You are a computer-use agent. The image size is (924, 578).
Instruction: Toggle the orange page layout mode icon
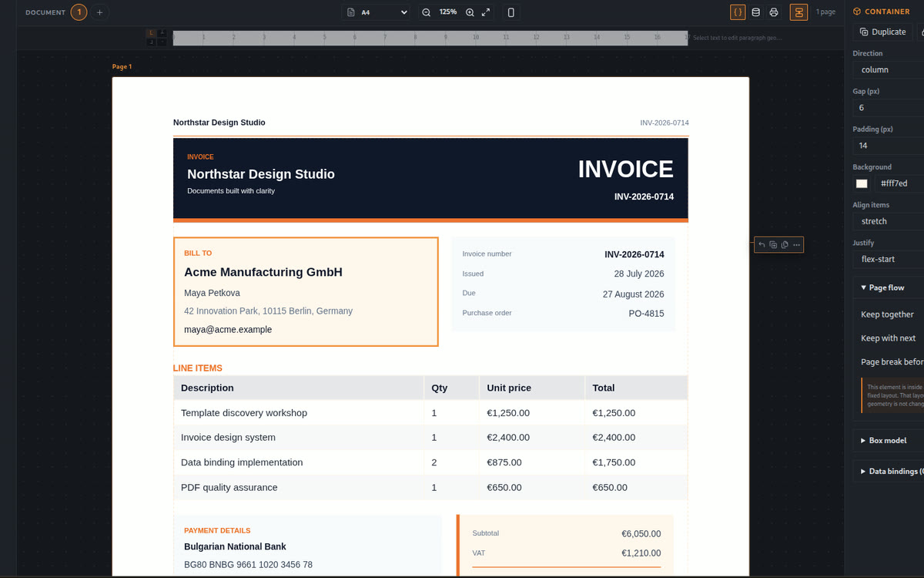[x=798, y=12]
